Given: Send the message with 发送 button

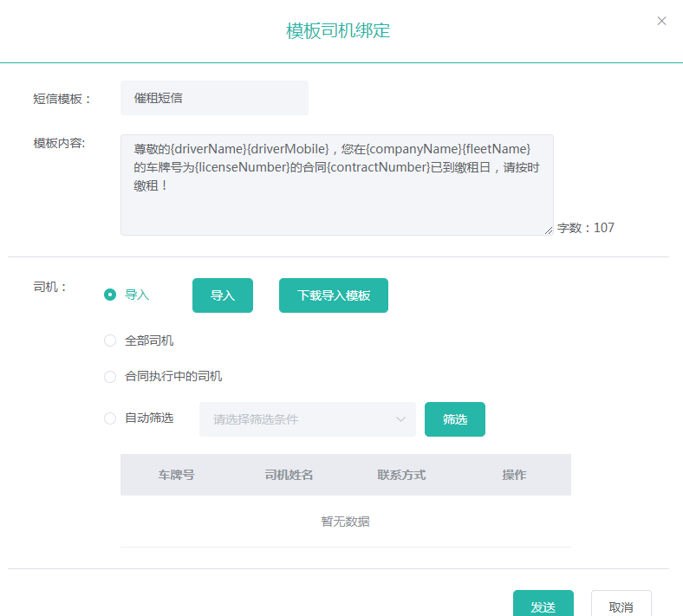Looking at the screenshot, I should [x=543, y=606].
